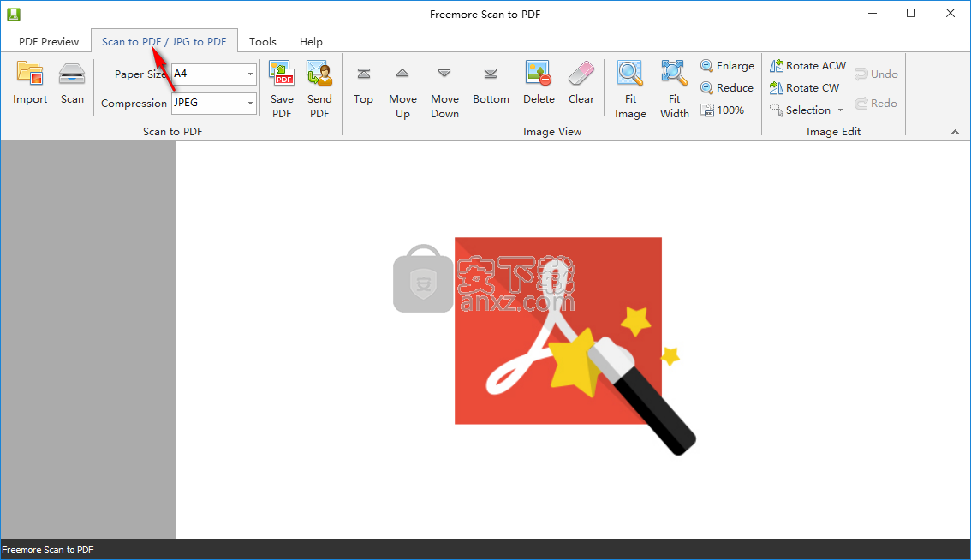Click the gray thumbnail side panel
971x560 pixels.
click(x=88, y=340)
